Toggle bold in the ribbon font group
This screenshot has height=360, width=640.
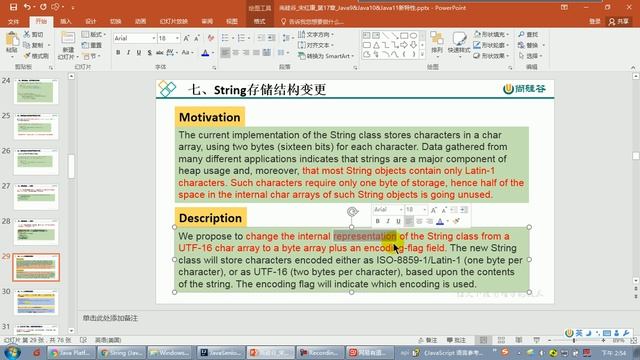click(118, 52)
